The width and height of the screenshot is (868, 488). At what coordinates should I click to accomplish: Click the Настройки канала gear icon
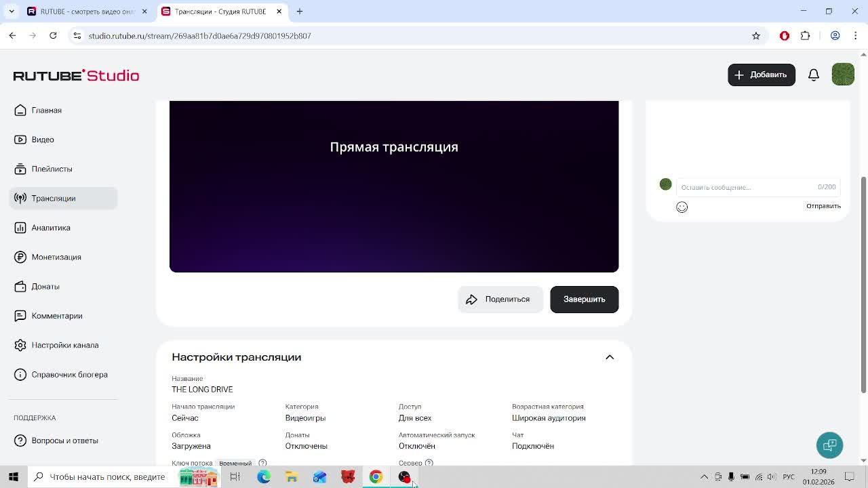click(20, 345)
